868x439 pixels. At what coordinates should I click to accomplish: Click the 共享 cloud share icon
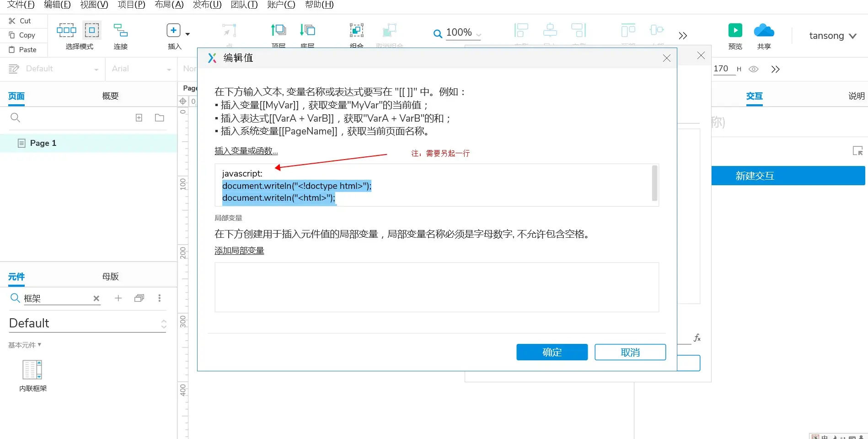[764, 30]
